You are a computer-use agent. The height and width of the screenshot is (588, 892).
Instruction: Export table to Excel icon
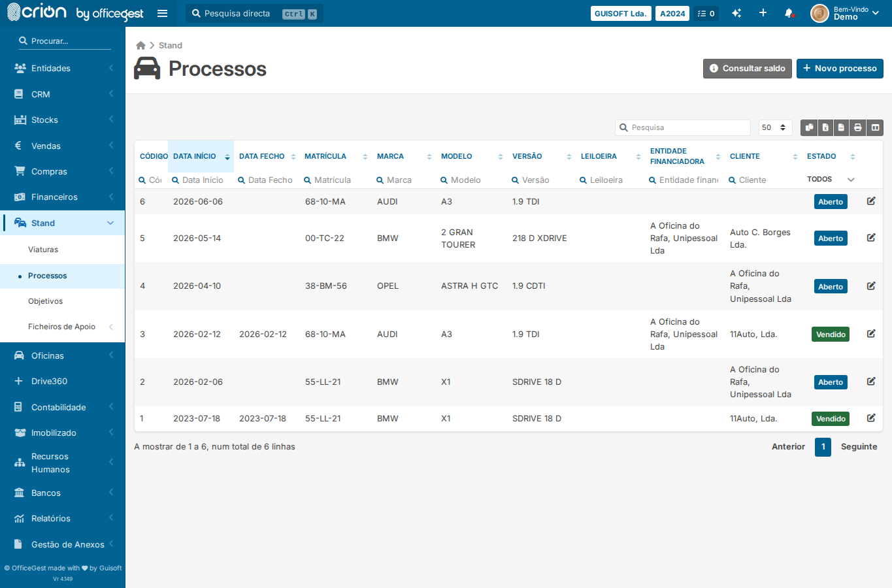tap(825, 127)
